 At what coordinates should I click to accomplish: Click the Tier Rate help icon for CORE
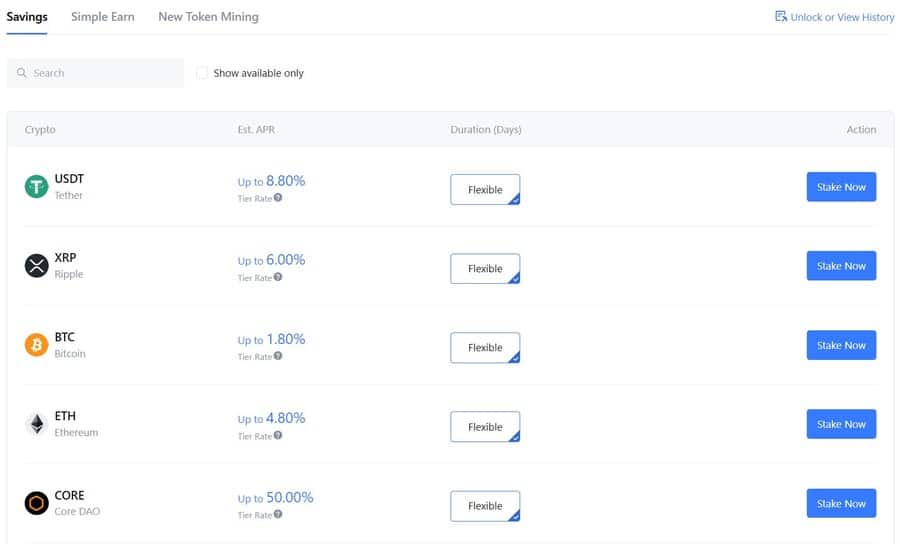pyautogui.click(x=278, y=514)
